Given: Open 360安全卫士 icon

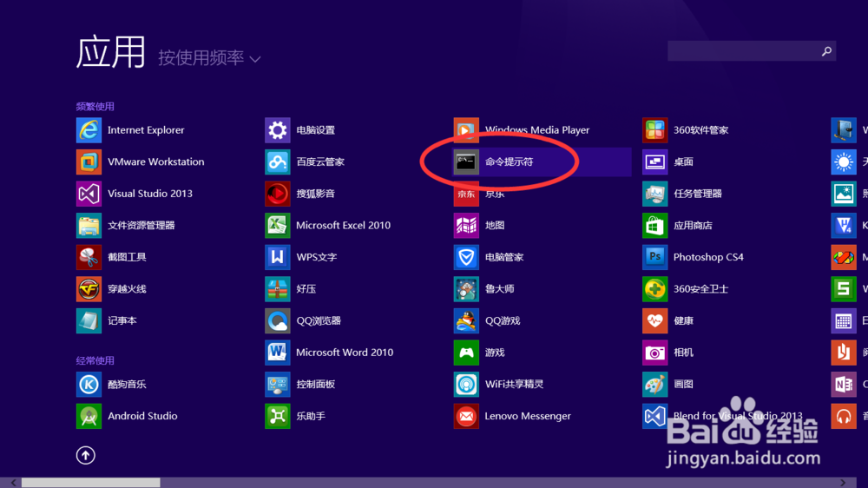Looking at the screenshot, I should (x=654, y=288).
